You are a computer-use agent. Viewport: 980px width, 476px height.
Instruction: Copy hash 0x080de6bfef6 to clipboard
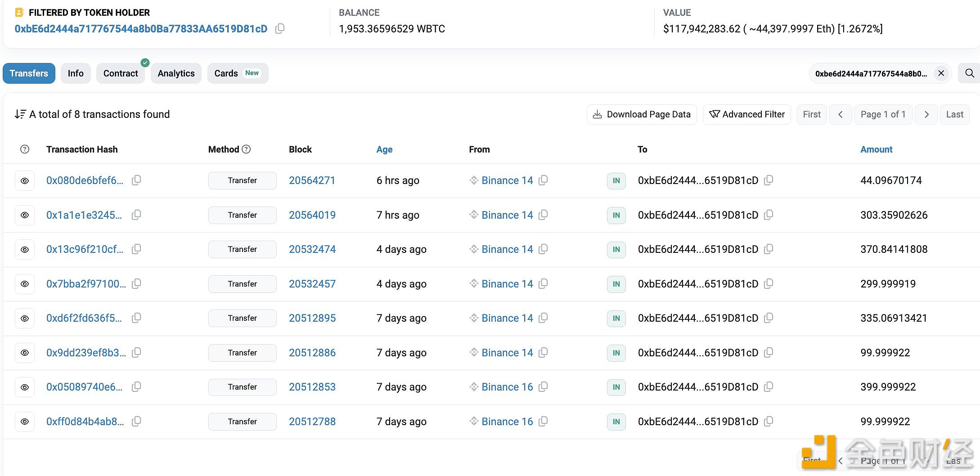point(136,180)
